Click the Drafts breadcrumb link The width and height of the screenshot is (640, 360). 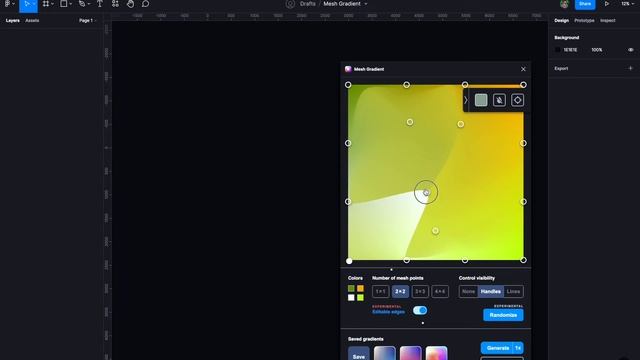[307, 4]
